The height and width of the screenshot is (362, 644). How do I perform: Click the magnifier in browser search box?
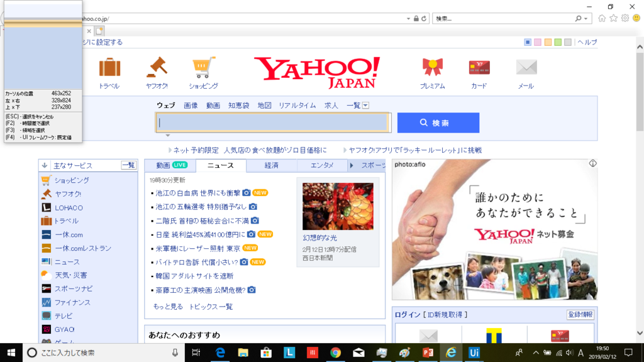(x=579, y=18)
